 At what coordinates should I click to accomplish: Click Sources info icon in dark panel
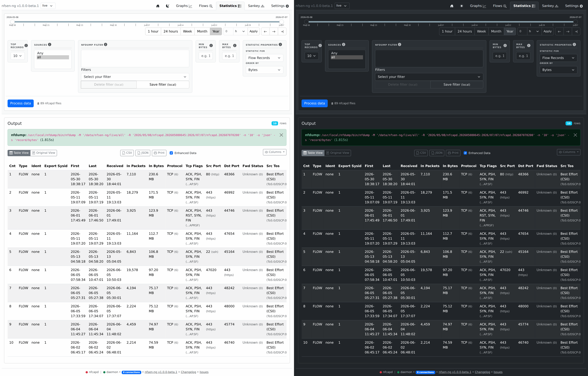[344, 44]
